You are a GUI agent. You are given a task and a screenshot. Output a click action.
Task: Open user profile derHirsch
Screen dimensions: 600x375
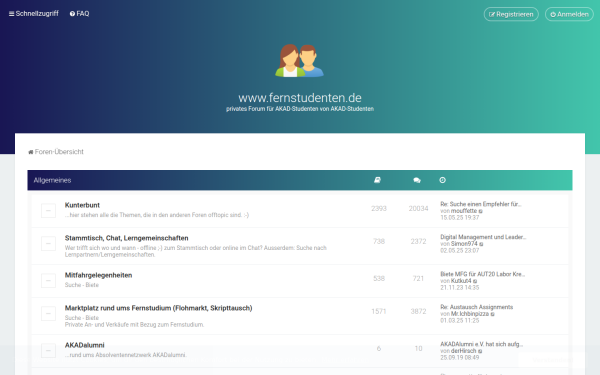click(x=464, y=351)
